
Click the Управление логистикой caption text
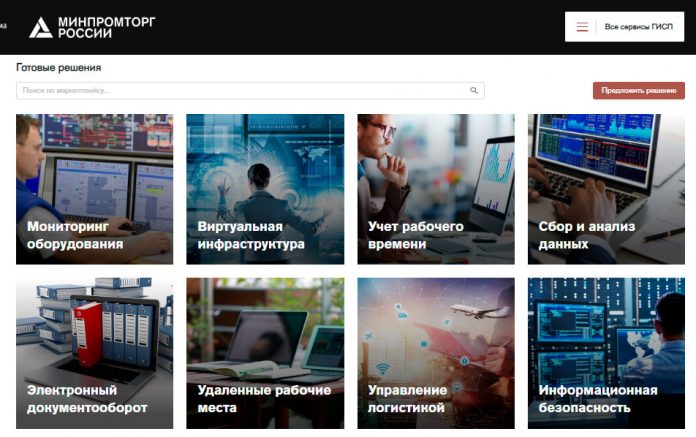(407, 399)
